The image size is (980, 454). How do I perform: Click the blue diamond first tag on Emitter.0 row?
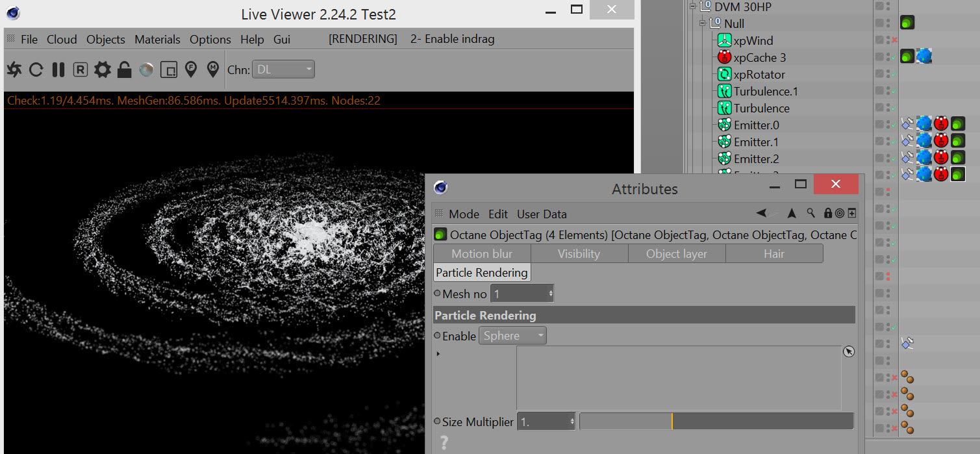pos(907,123)
